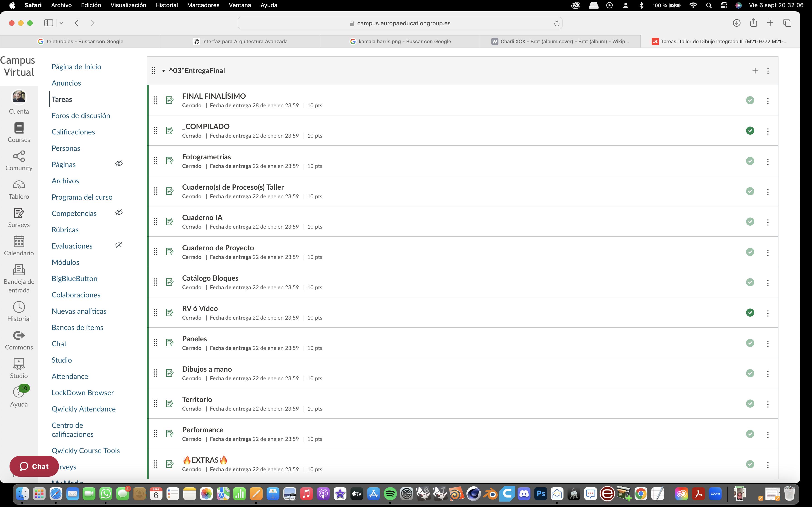Open options menu for Fotogrametrías row

[768, 162]
